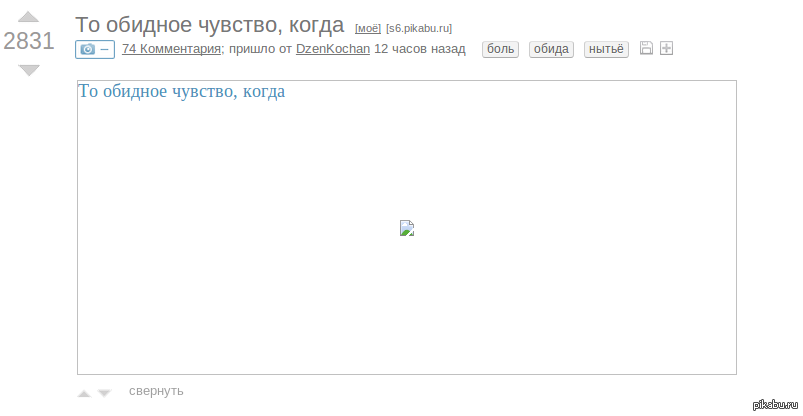Click small down arrow below the image
The image size is (803, 416).
tap(104, 393)
